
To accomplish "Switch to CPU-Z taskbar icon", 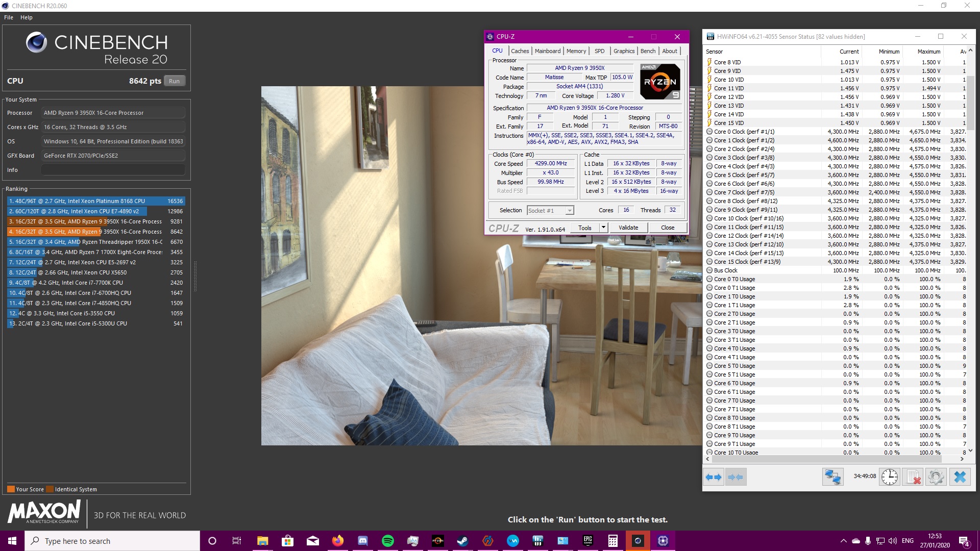I will tap(663, 541).
